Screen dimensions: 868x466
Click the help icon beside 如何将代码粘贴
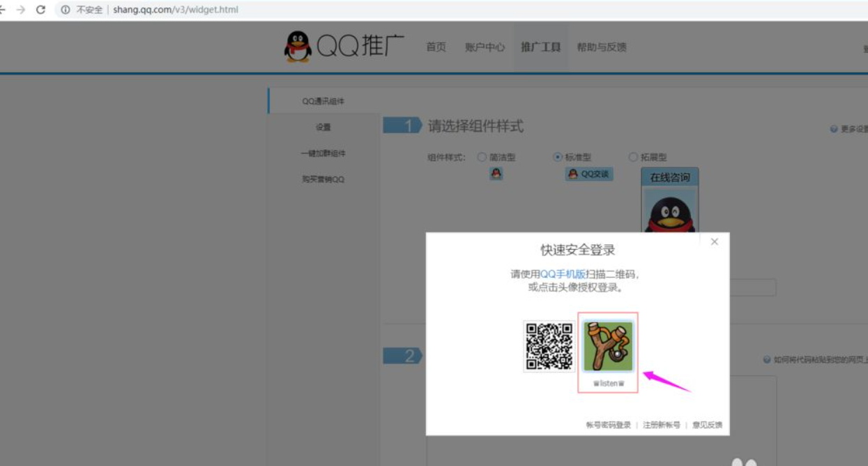(x=767, y=360)
